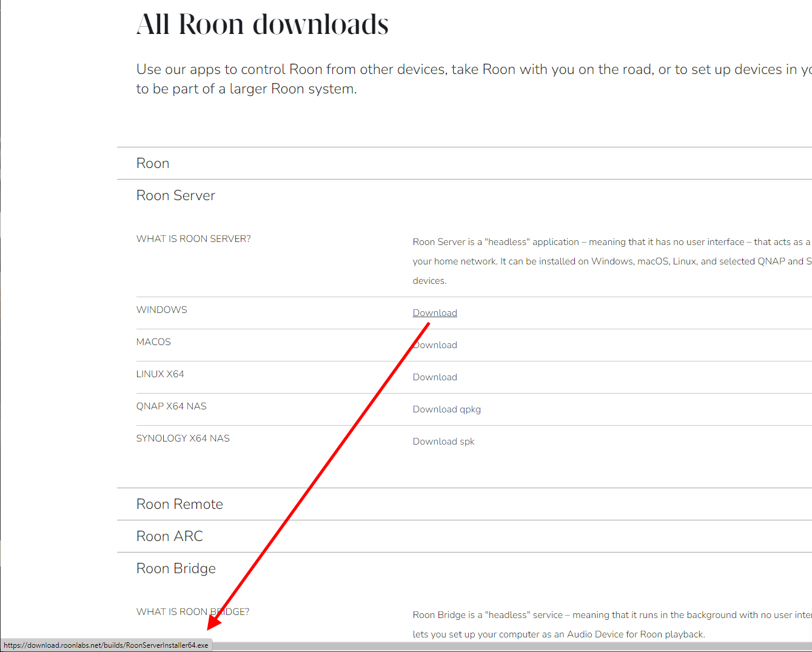Click the status bar installer URL
Image resolution: width=812 pixels, height=652 pixels.
point(106,645)
